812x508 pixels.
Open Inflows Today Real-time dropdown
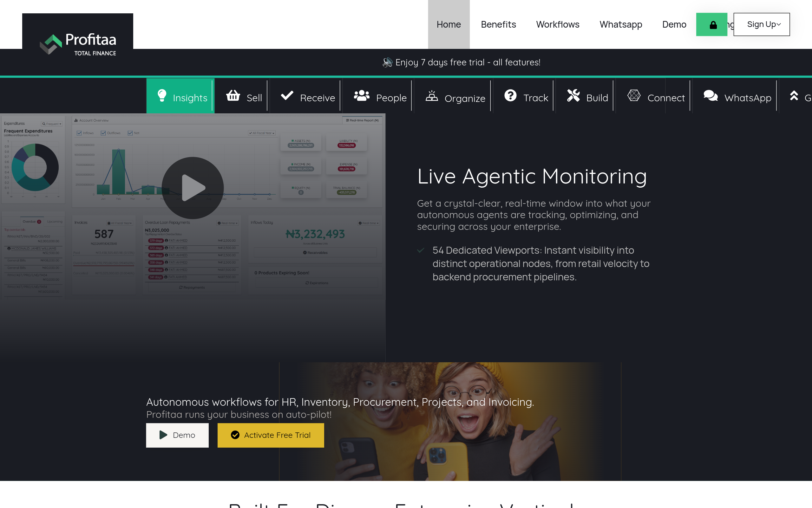point(369,223)
